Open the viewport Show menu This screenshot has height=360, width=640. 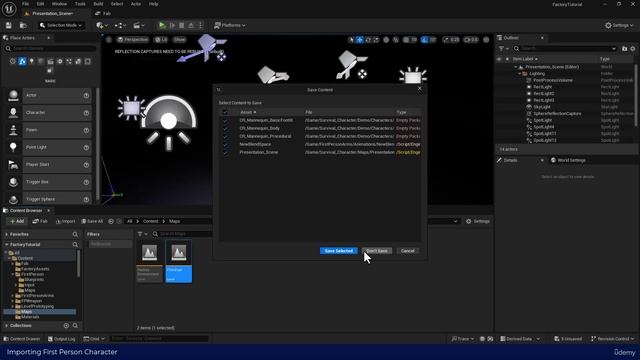[180, 40]
